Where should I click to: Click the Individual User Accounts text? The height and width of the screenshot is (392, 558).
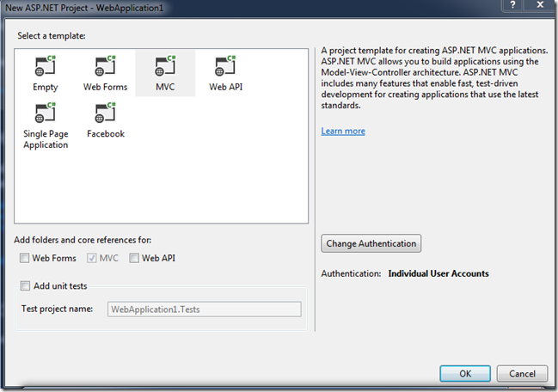click(438, 273)
